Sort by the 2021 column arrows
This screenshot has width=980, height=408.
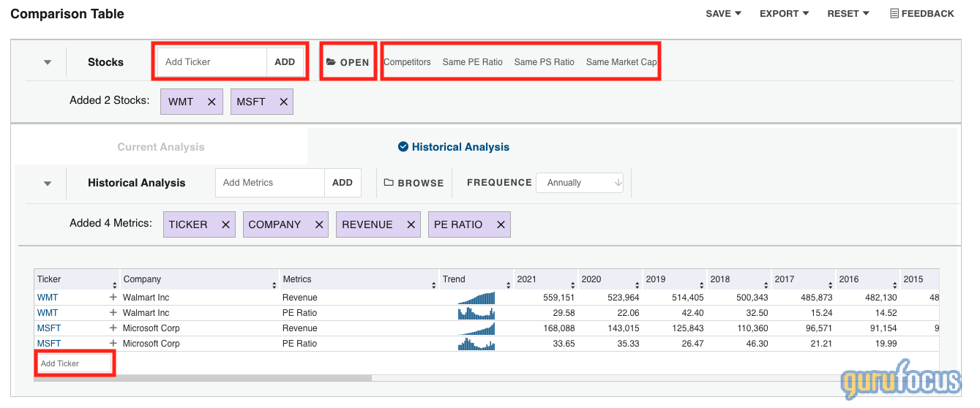pos(573,285)
